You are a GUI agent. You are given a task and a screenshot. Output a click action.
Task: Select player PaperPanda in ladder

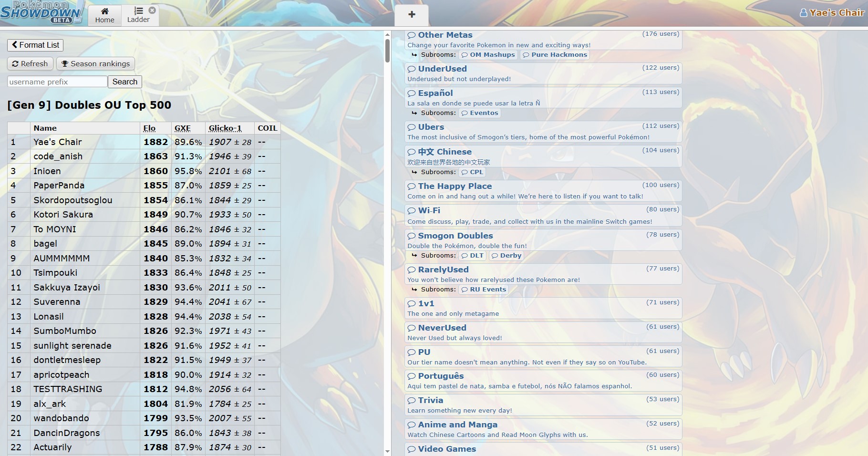(x=59, y=186)
